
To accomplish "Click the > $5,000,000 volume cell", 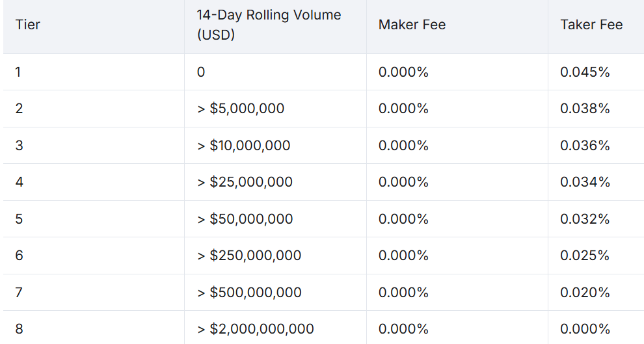I will (x=241, y=109).
